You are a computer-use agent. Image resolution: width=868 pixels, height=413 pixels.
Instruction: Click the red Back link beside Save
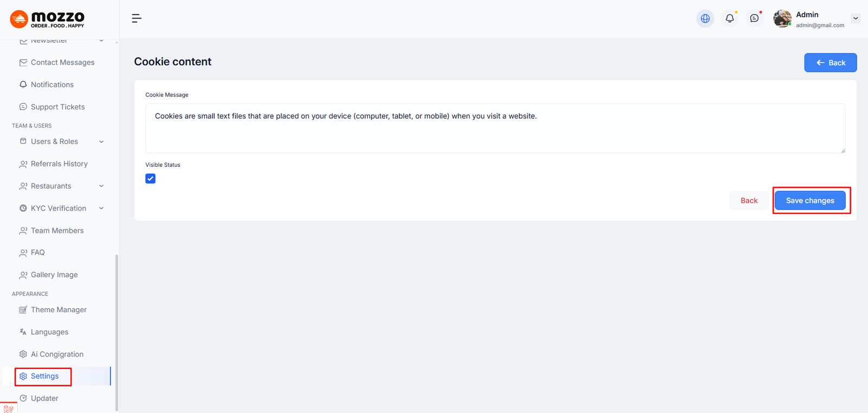[749, 201]
